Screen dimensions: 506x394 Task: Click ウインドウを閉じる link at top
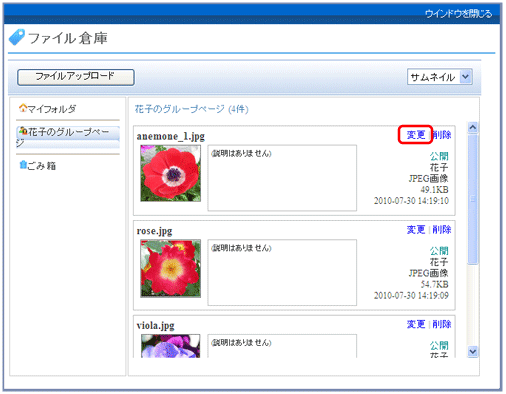pos(458,14)
